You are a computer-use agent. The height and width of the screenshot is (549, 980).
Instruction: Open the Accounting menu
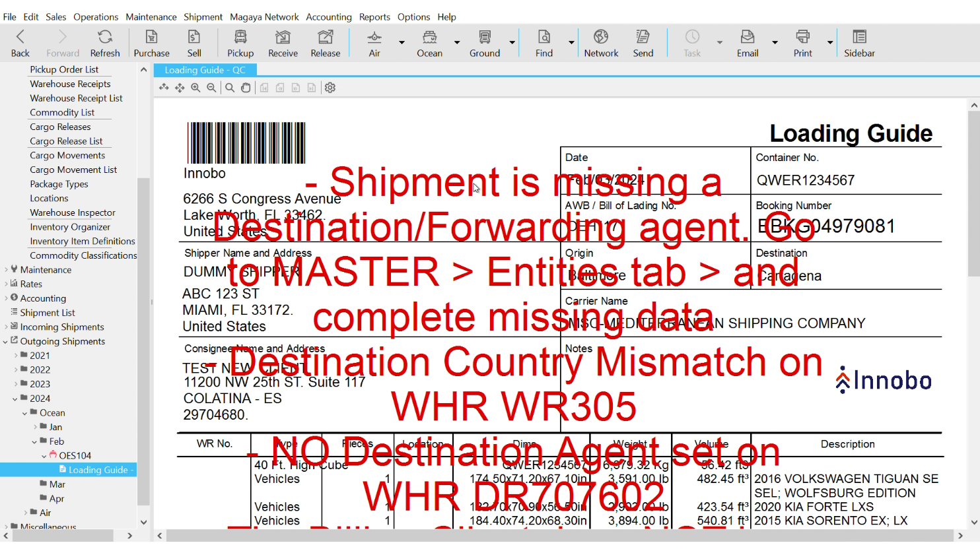click(x=329, y=16)
